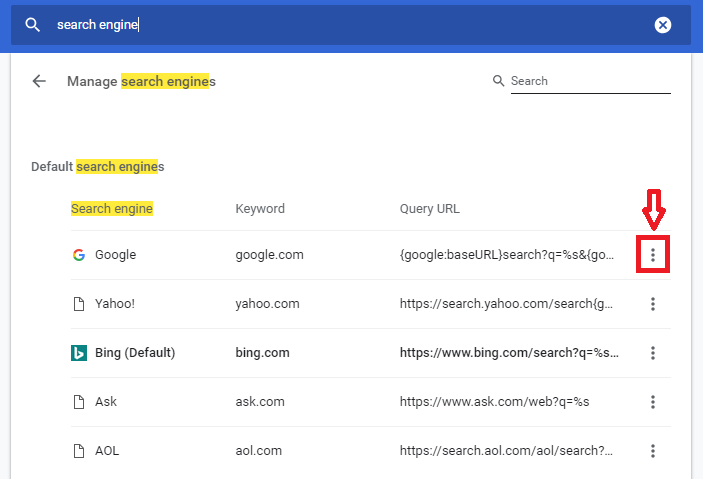The height and width of the screenshot is (479, 704).
Task: Click the Yahoo search query URL
Action: (x=506, y=304)
